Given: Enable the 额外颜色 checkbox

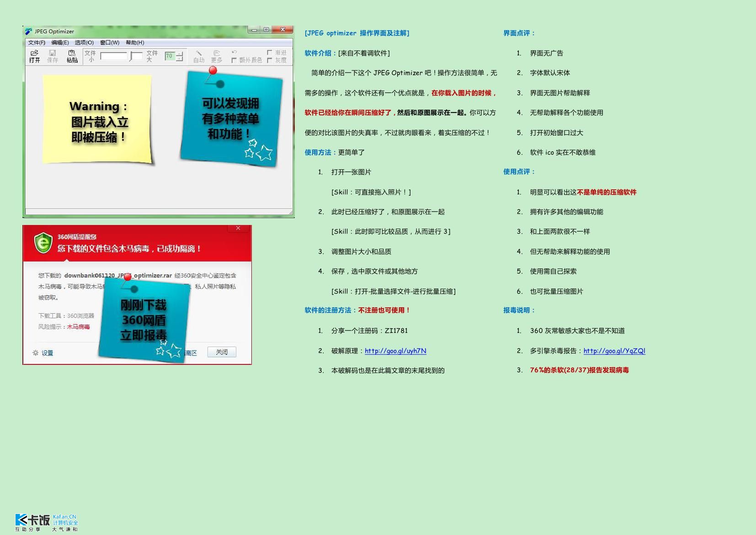Looking at the screenshot, I should tap(234, 60).
